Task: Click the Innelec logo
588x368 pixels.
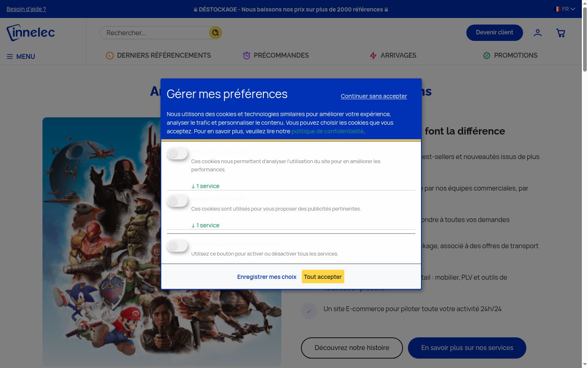Action: coord(31,33)
